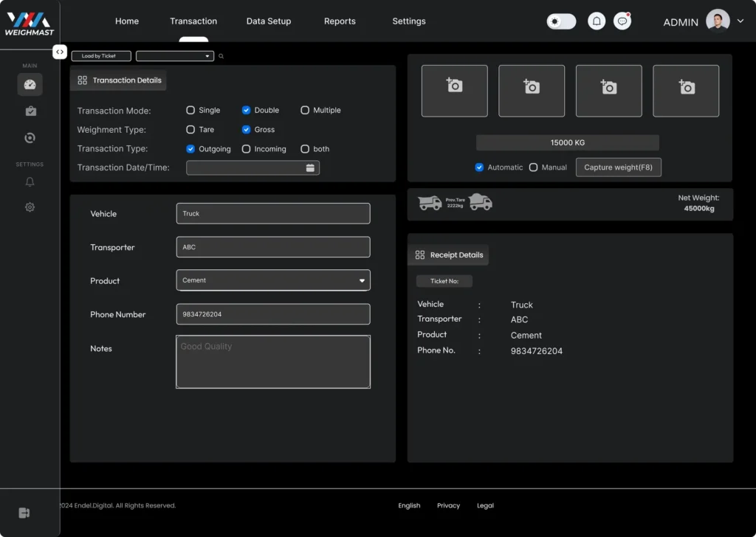This screenshot has height=537, width=756.
Task: Click the Net Weight 45000kg value
Action: [x=699, y=209]
